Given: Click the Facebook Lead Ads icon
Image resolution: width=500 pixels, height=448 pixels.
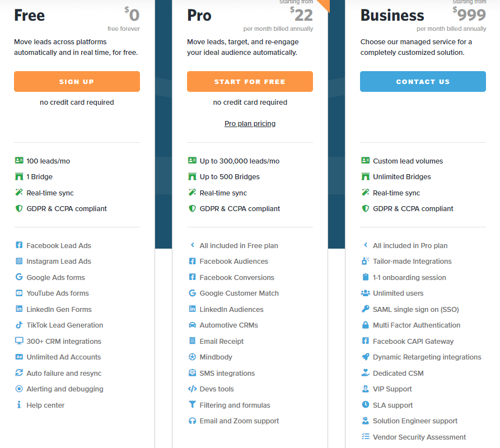Looking at the screenshot, I should click(x=19, y=245).
